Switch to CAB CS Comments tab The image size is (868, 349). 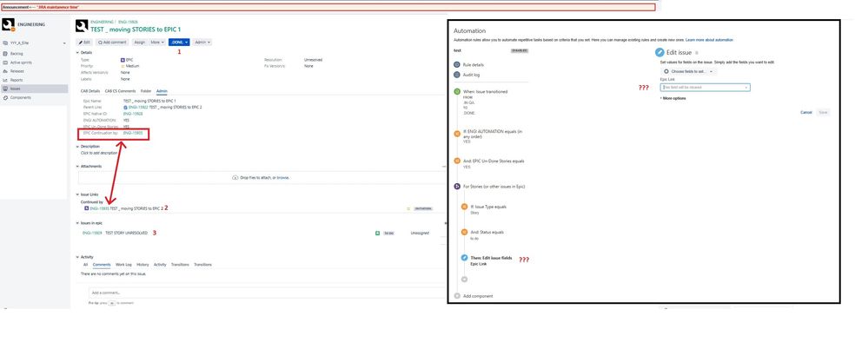tap(120, 90)
